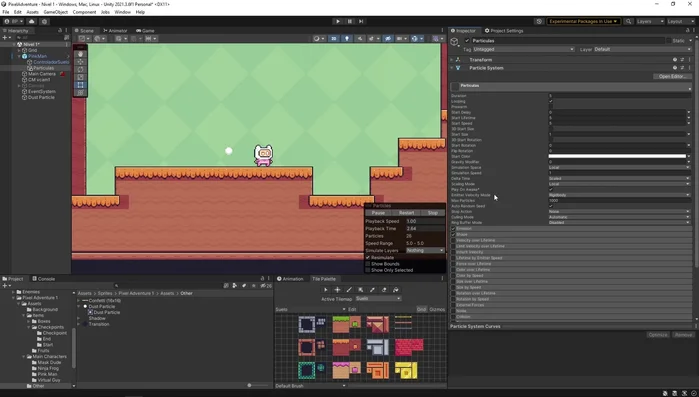Select the Rotate tool in scene toolbar
699x397 pixels.
coord(80,69)
